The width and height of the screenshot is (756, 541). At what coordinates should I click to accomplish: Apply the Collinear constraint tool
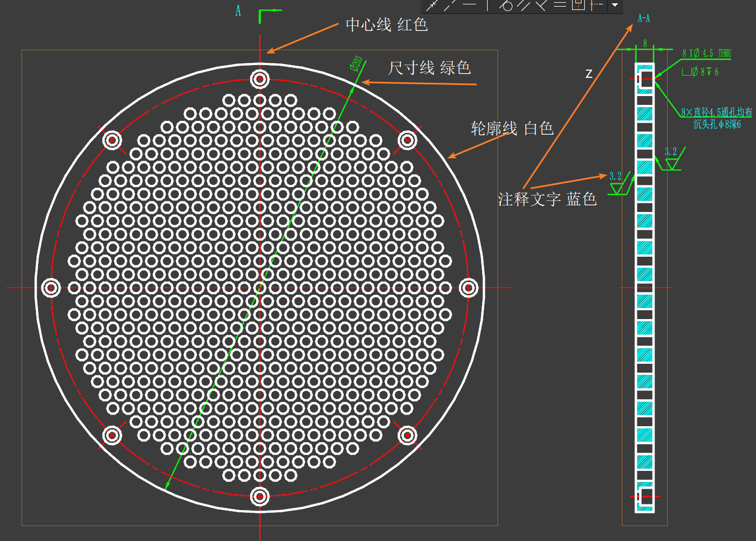(450, 6)
